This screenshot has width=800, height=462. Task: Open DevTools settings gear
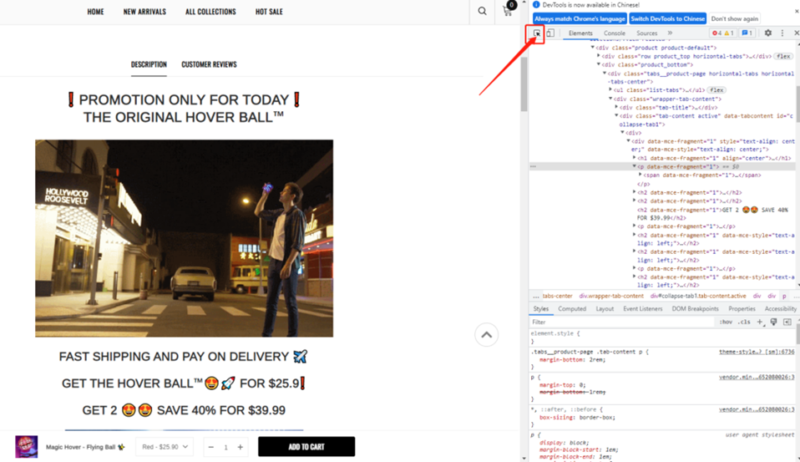pos(767,33)
